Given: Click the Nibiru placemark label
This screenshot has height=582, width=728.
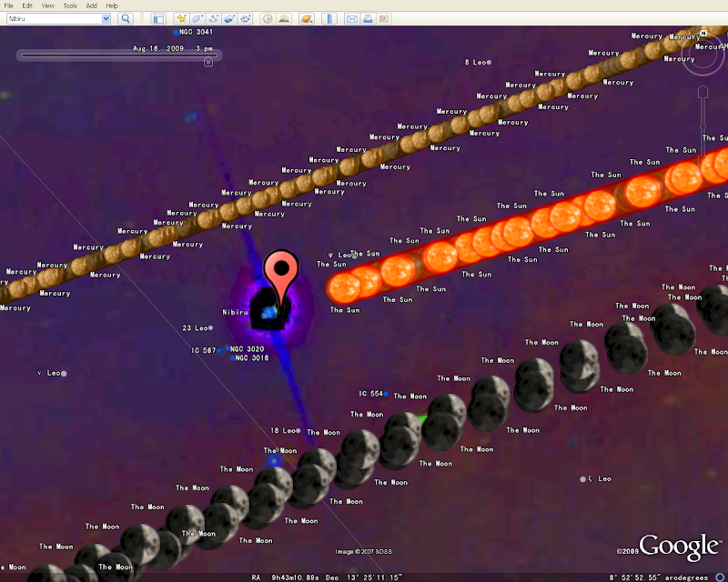Looking at the screenshot, I should click(235, 312).
